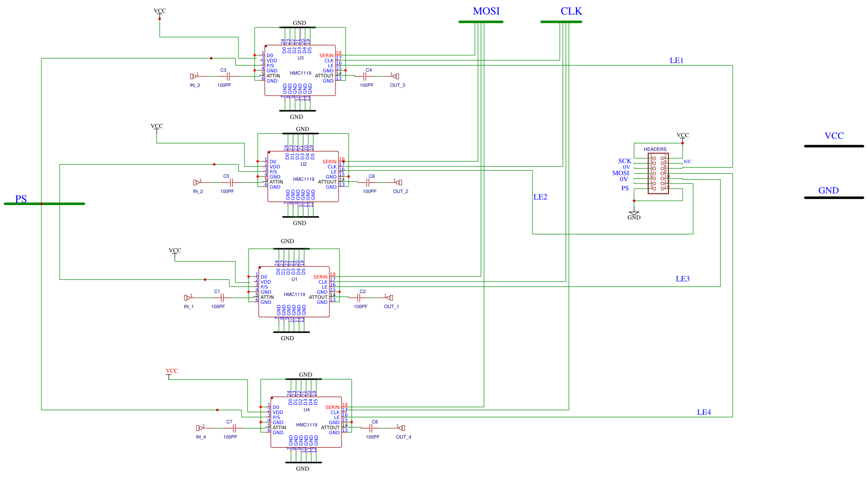Viewport: 868px width, 477px height.
Task: Pick capacitor C5 symbol
Action: (231, 182)
